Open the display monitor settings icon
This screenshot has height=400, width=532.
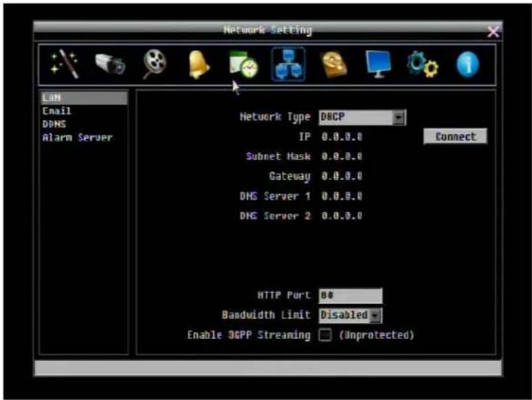[x=378, y=64]
